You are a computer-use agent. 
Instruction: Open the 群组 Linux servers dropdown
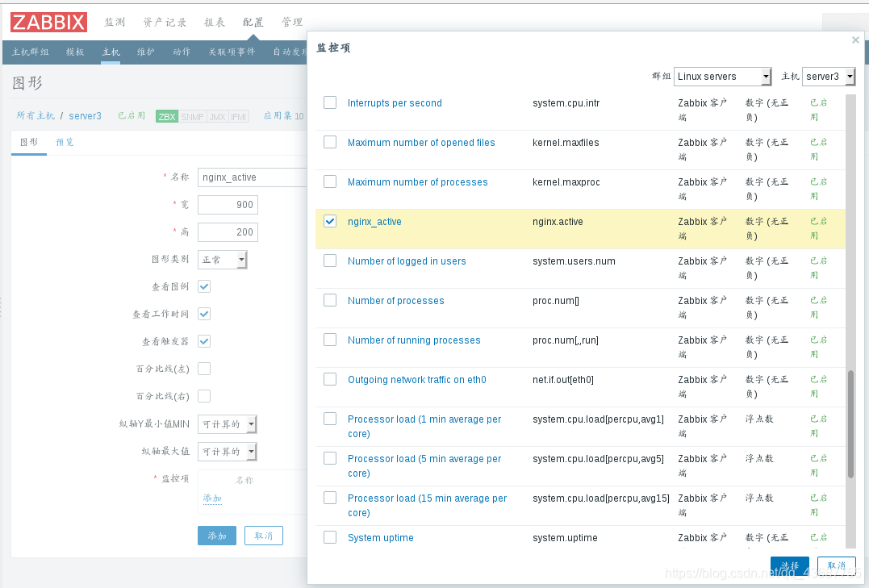click(723, 77)
